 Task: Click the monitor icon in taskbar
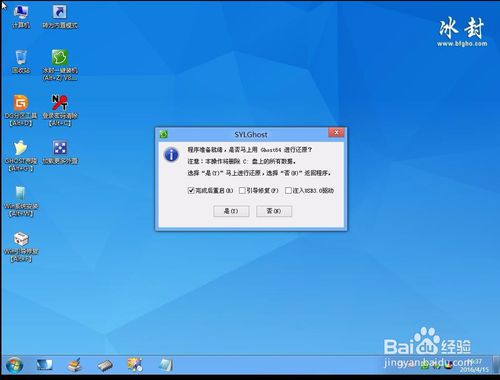coord(44,365)
